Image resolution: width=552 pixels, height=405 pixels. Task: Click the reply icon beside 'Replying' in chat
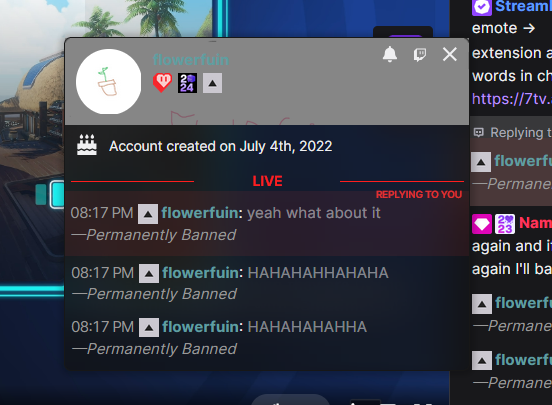[x=478, y=133]
